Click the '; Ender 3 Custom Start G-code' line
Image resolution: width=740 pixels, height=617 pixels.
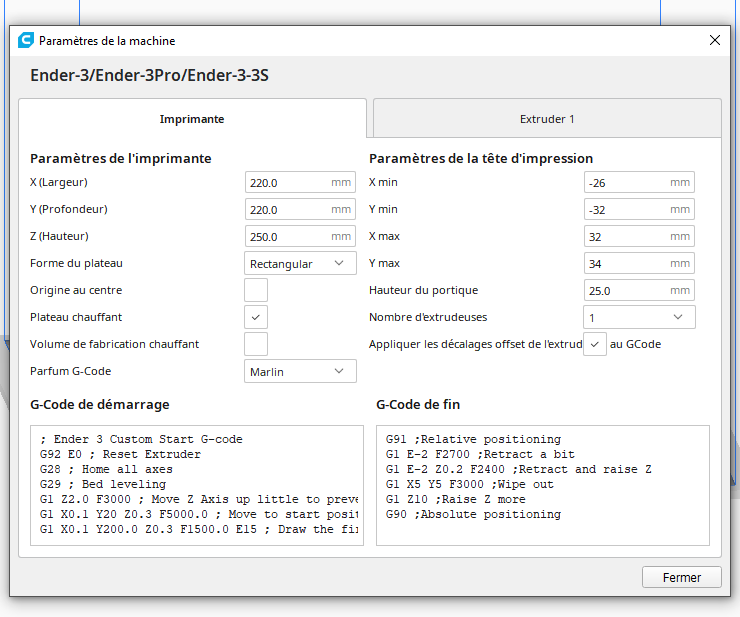pyautogui.click(x=141, y=439)
